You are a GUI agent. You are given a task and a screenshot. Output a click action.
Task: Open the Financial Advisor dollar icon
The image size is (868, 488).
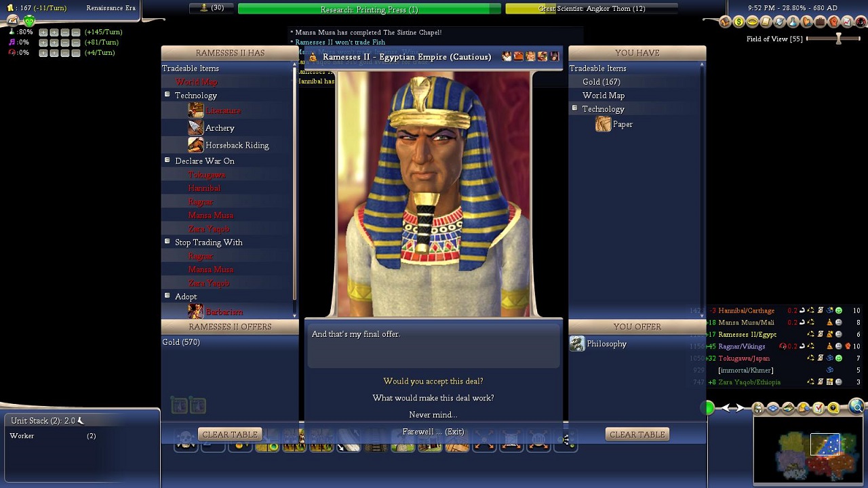pos(738,22)
